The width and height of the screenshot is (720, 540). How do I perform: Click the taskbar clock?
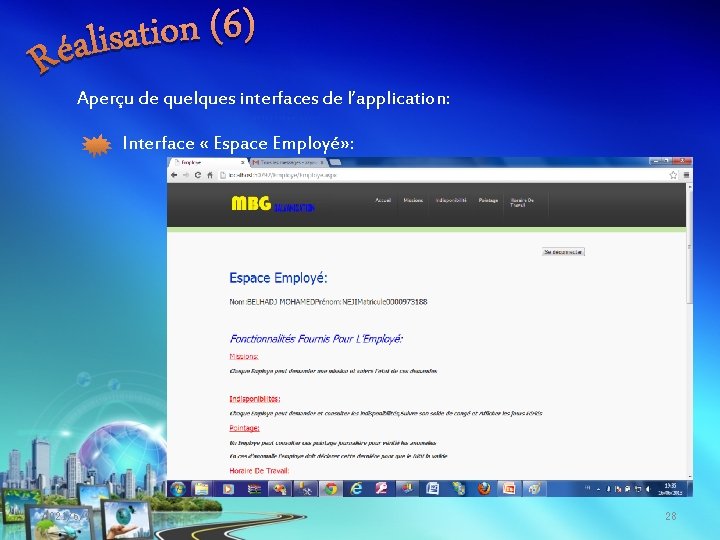coord(671,489)
